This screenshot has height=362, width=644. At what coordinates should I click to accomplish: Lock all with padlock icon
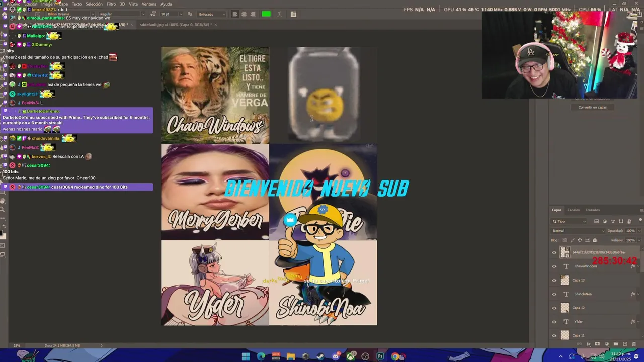coord(595,240)
